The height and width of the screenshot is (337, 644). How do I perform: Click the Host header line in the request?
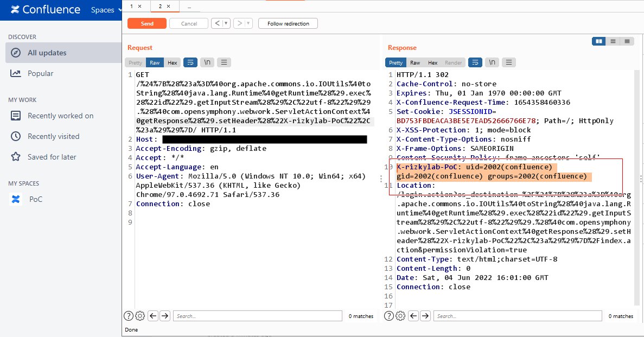tap(251, 139)
